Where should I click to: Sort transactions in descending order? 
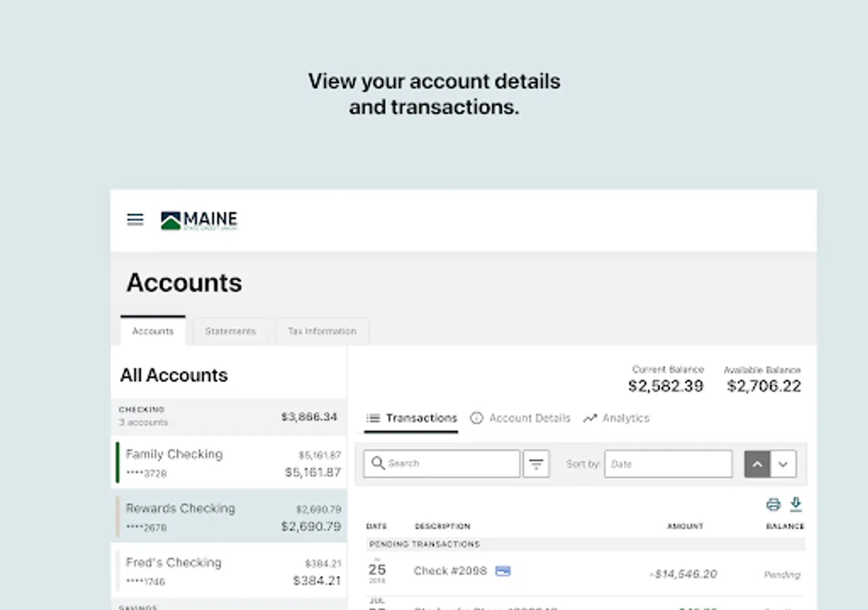(x=783, y=464)
